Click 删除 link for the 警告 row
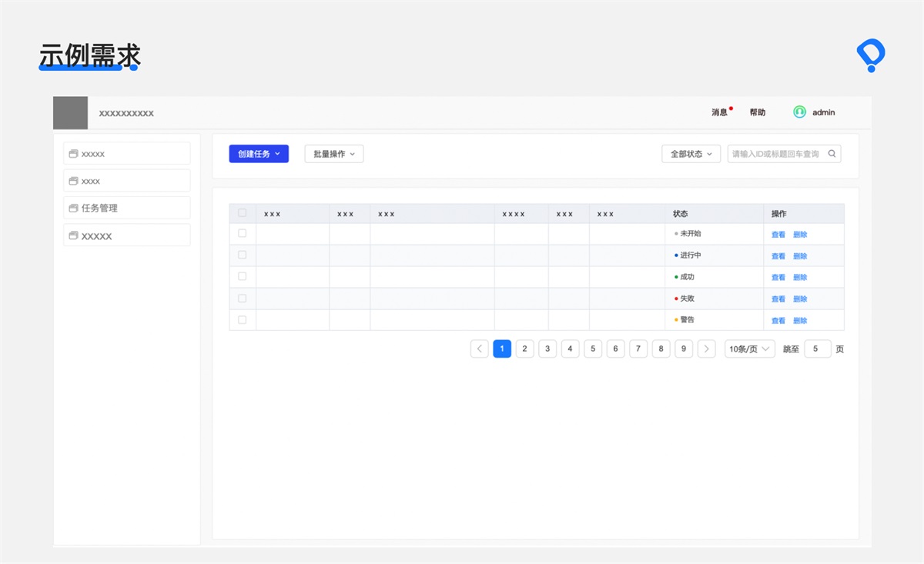The image size is (924, 564). click(800, 321)
